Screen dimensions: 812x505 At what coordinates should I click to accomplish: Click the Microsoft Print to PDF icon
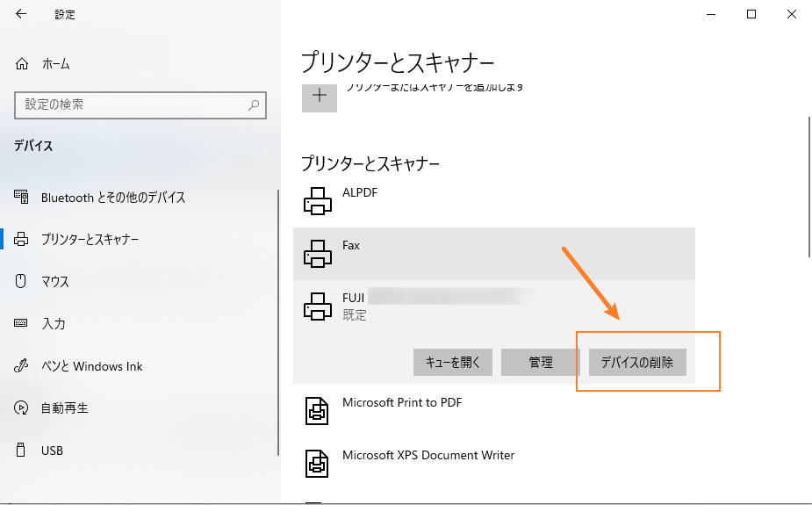(317, 411)
